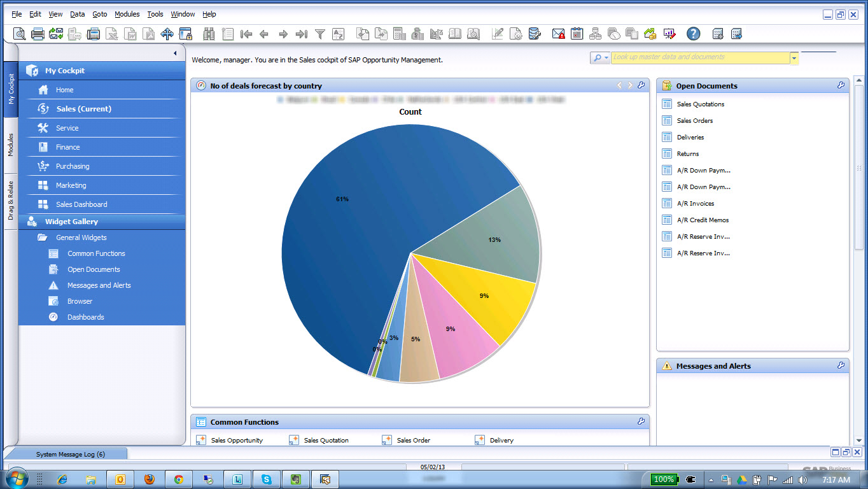Click the Find binoculars icon
The image size is (868, 489).
pos(209,34)
